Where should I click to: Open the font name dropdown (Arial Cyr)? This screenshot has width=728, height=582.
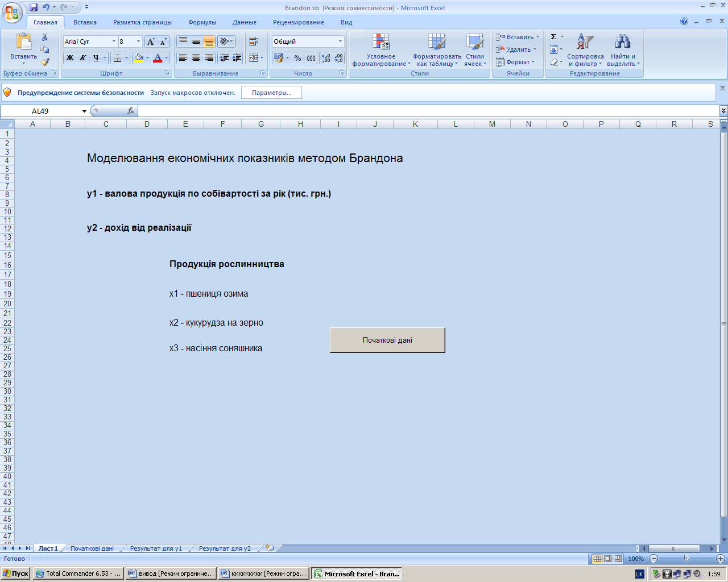click(114, 41)
